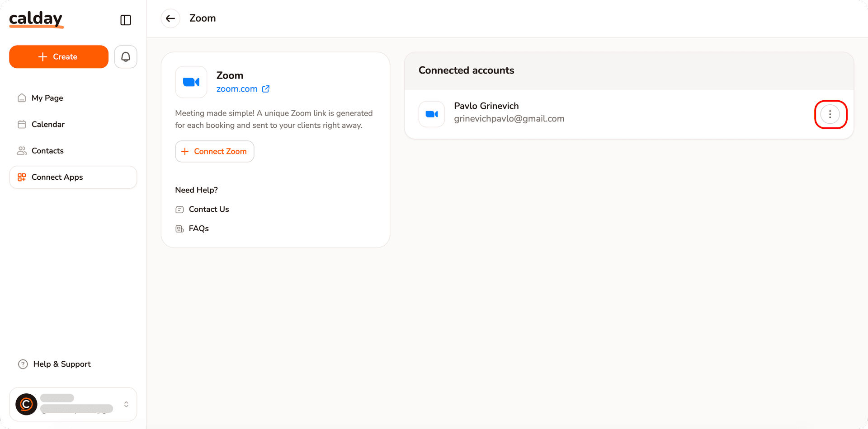868x429 pixels.
Task: Open My Page in sidebar
Action: coord(47,98)
